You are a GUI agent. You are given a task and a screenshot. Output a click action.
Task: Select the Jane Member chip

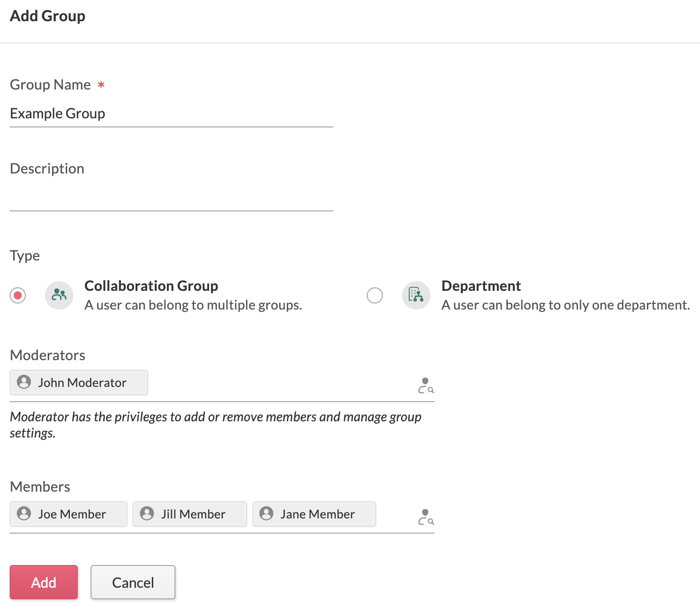(x=314, y=514)
